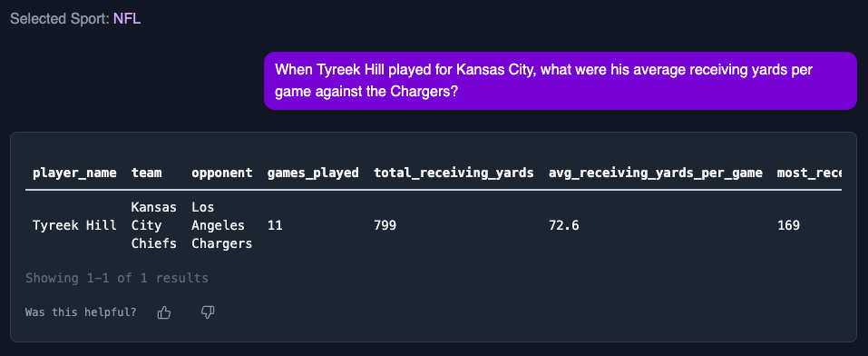Click the value 169 in last column
Image resolution: width=868 pixels, height=356 pixels.
point(788,226)
